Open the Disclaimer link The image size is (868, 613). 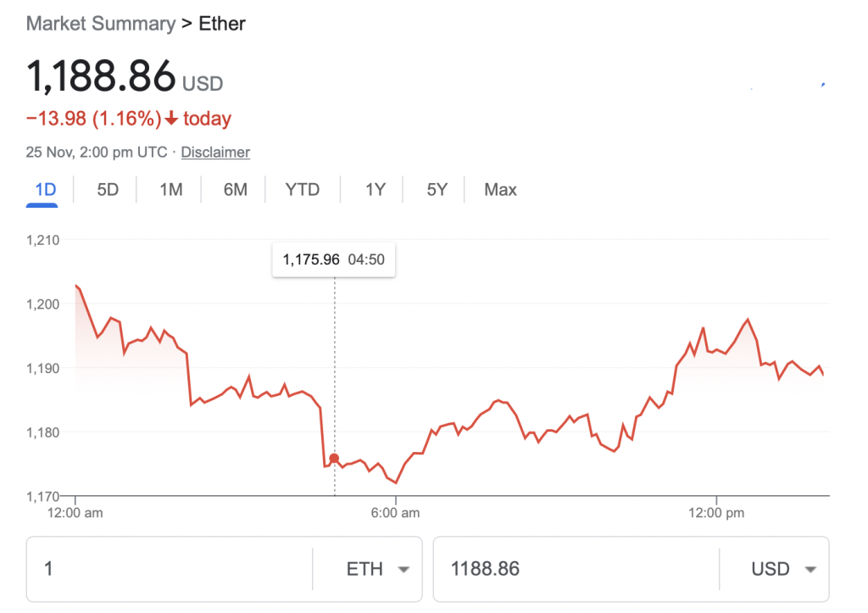pyautogui.click(x=215, y=153)
